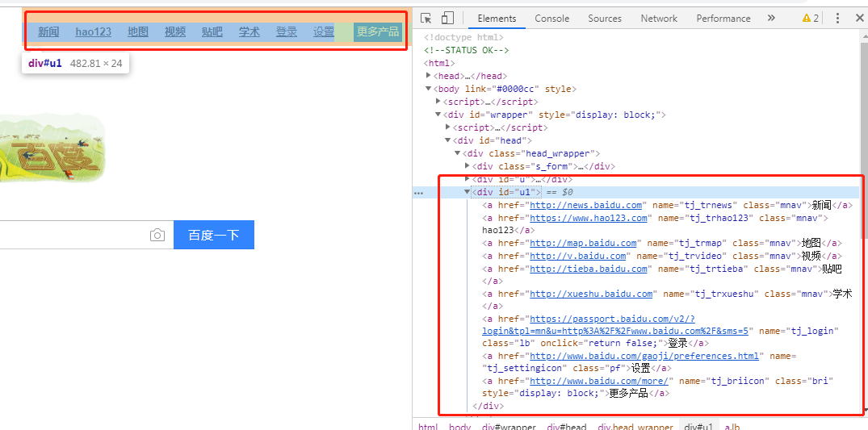Open the 地图 link in the page header
This screenshot has height=430, width=868.
[x=138, y=32]
